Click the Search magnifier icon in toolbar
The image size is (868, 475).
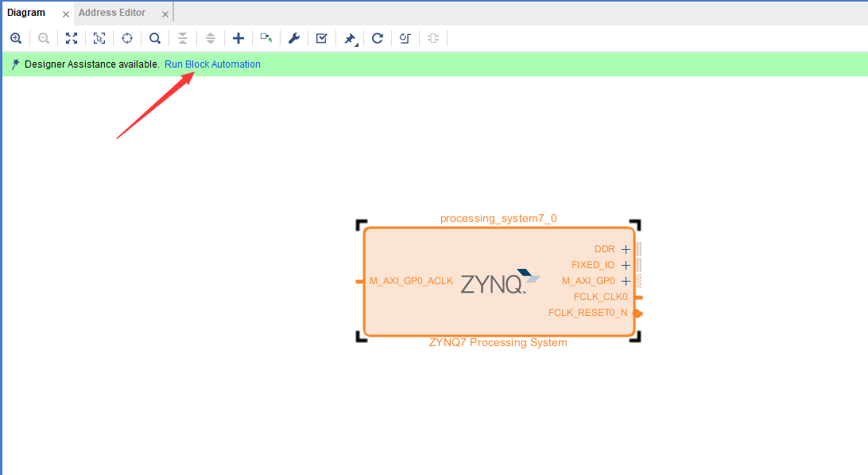155,38
